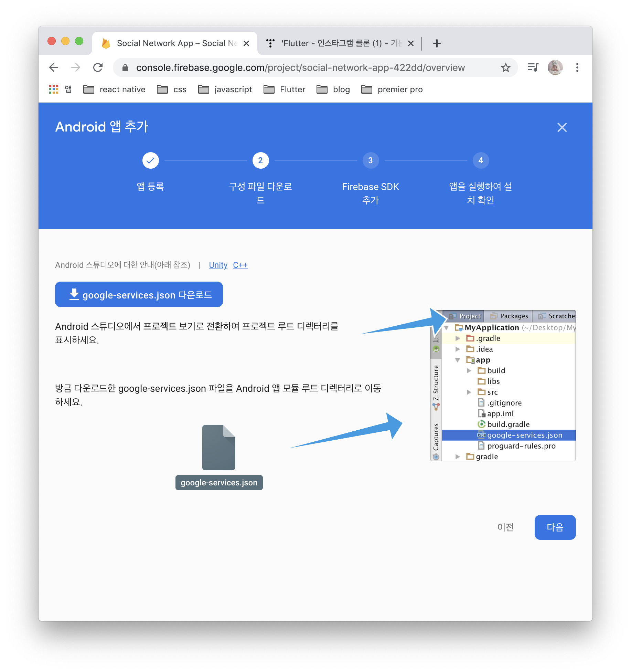This screenshot has height=672, width=631.
Task: Click the google-services.json filename label
Action: (219, 483)
